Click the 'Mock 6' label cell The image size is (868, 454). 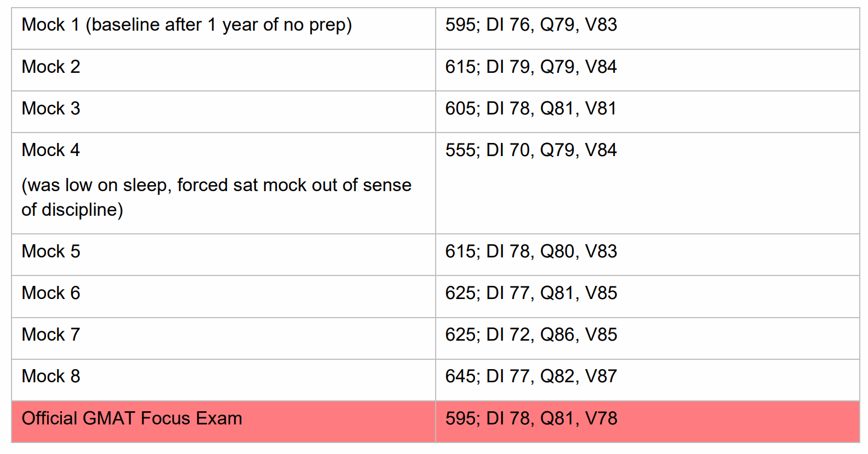51,293
